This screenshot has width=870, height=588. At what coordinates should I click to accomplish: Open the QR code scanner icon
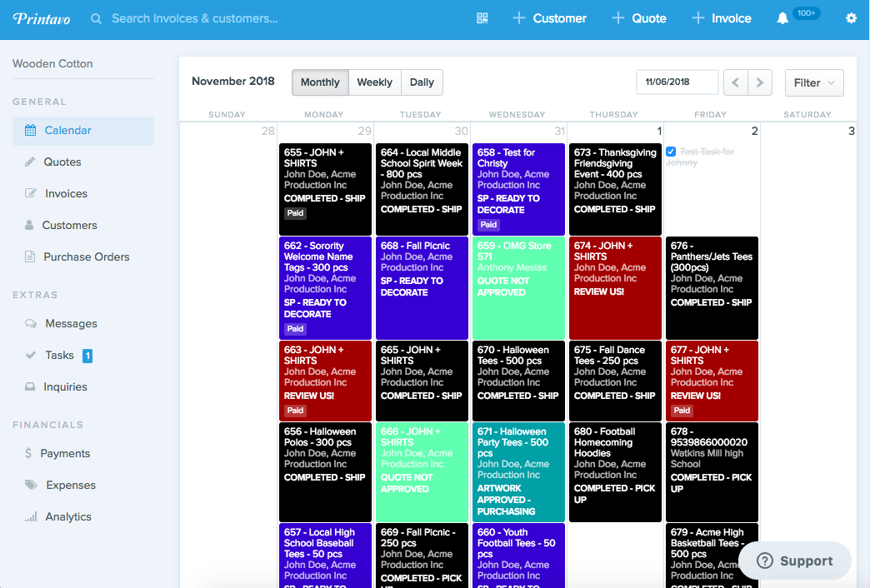(482, 18)
